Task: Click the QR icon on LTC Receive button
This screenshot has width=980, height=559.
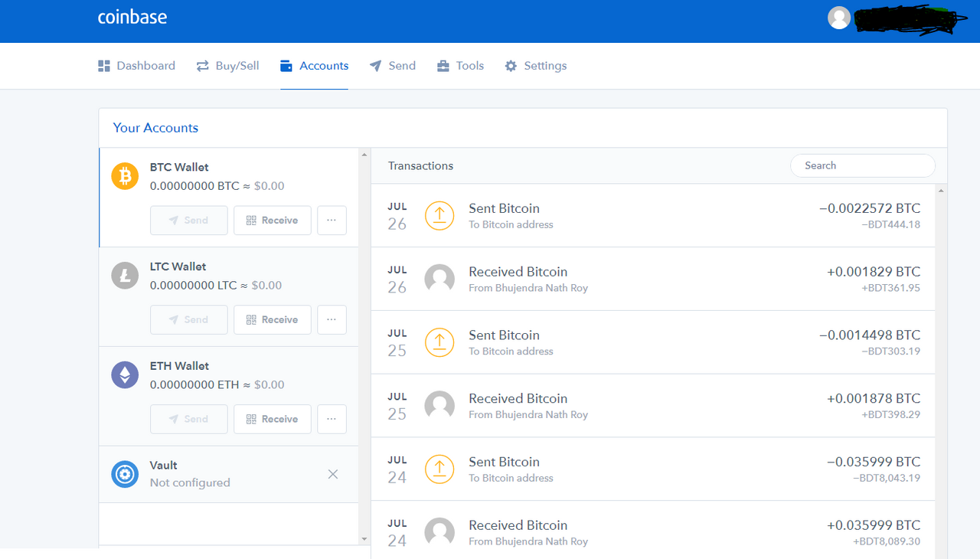Action: pyautogui.click(x=251, y=320)
